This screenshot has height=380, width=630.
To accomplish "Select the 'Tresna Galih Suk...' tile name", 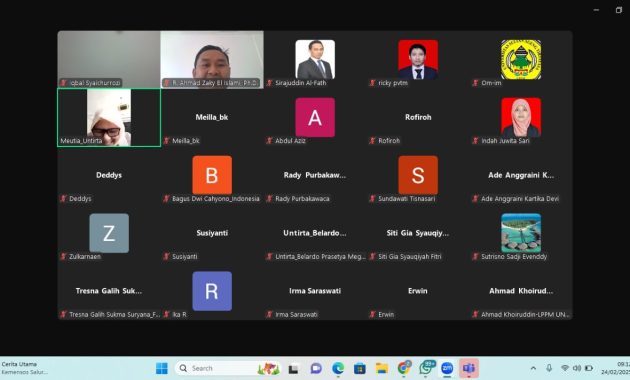I will click(109, 291).
